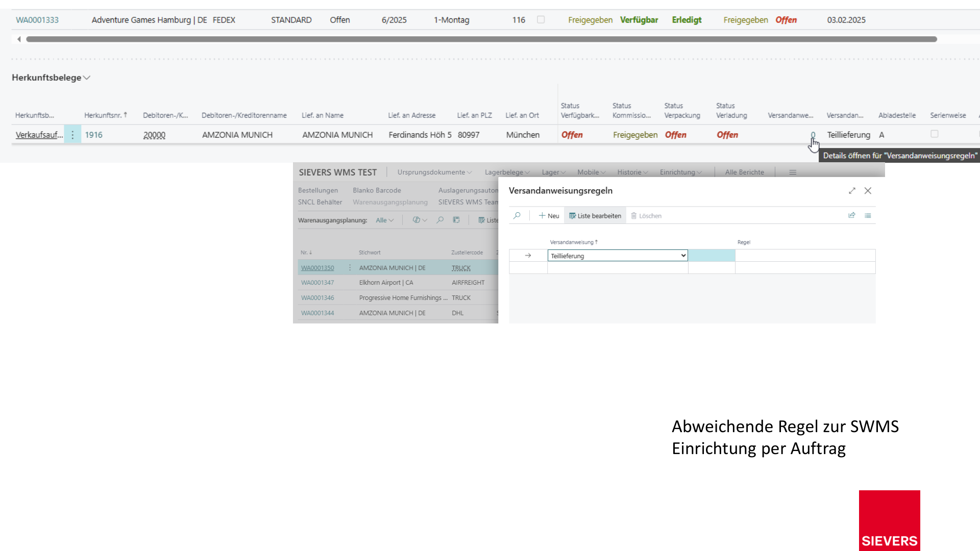Click Debitoren number 20000

(x=154, y=135)
